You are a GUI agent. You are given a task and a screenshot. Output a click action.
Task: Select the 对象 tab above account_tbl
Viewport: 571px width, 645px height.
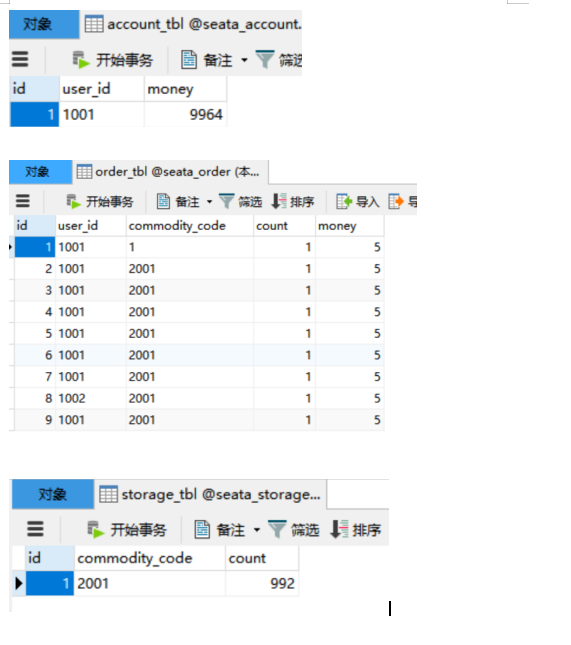click(x=44, y=24)
